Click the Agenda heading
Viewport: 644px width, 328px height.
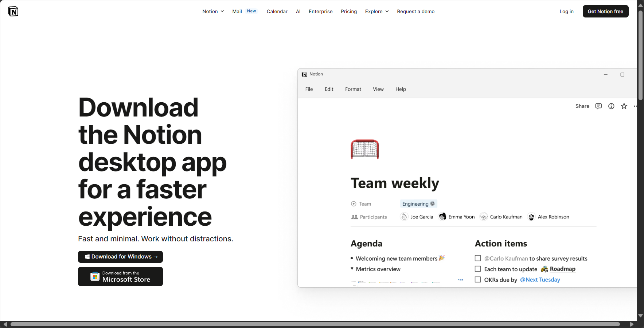pos(366,244)
